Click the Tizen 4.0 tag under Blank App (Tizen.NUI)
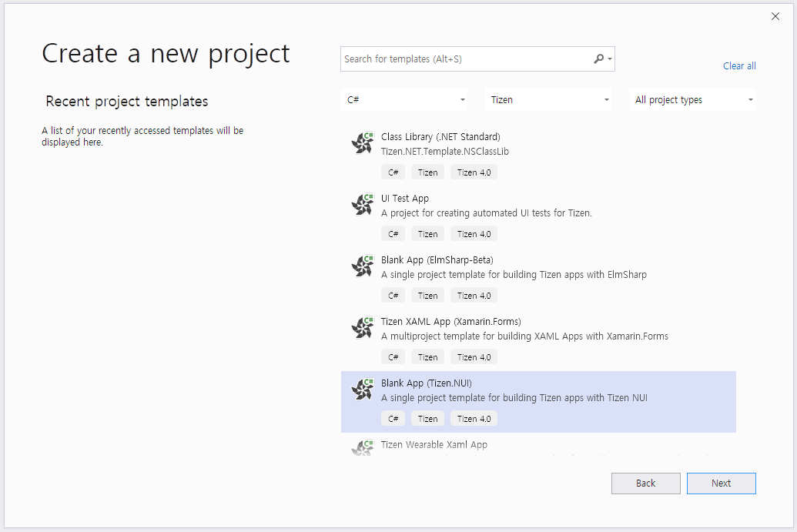This screenshot has height=532, width=797. click(474, 419)
